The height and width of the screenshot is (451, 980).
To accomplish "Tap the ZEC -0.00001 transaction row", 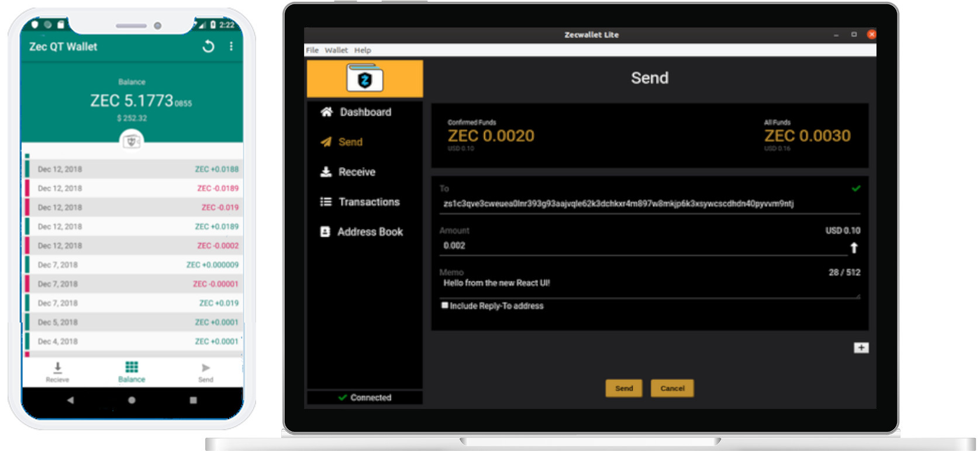I will pos(133,284).
